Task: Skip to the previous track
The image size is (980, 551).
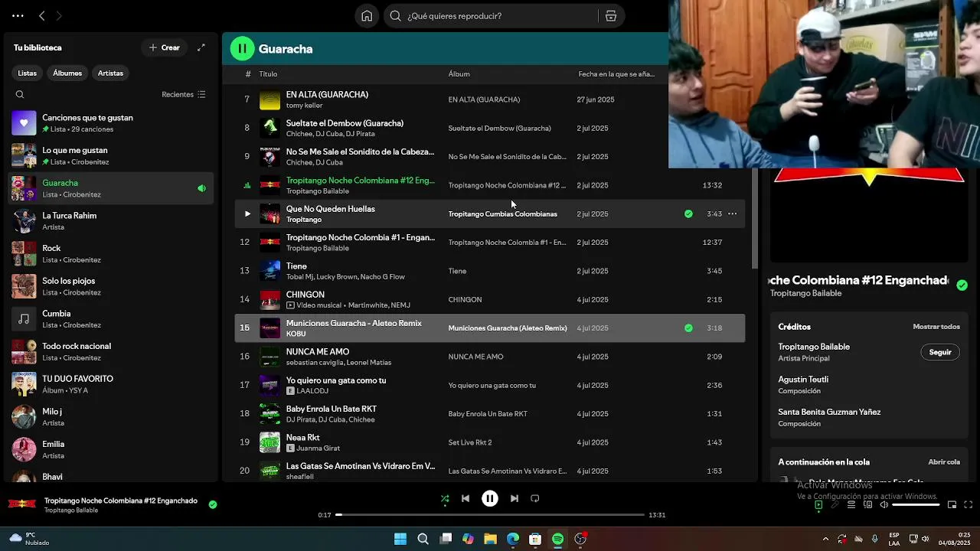Action: pyautogui.click(x=465, y=499)
